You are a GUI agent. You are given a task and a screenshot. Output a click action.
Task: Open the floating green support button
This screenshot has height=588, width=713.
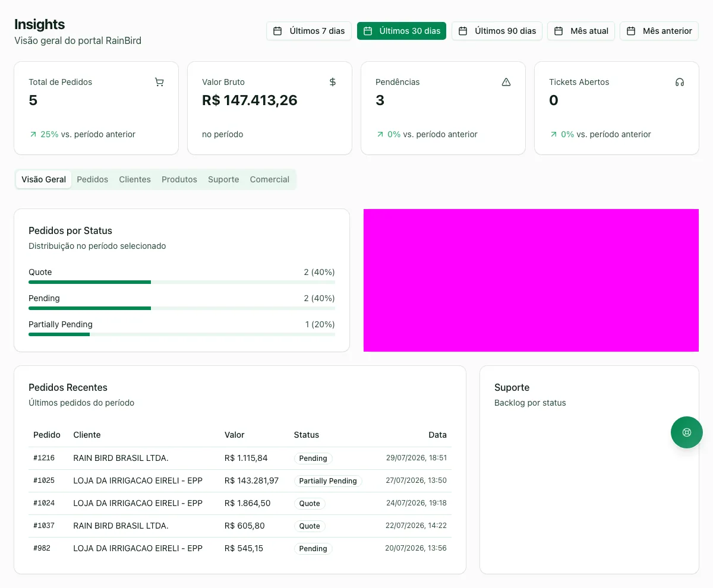(x=687, y=432)
